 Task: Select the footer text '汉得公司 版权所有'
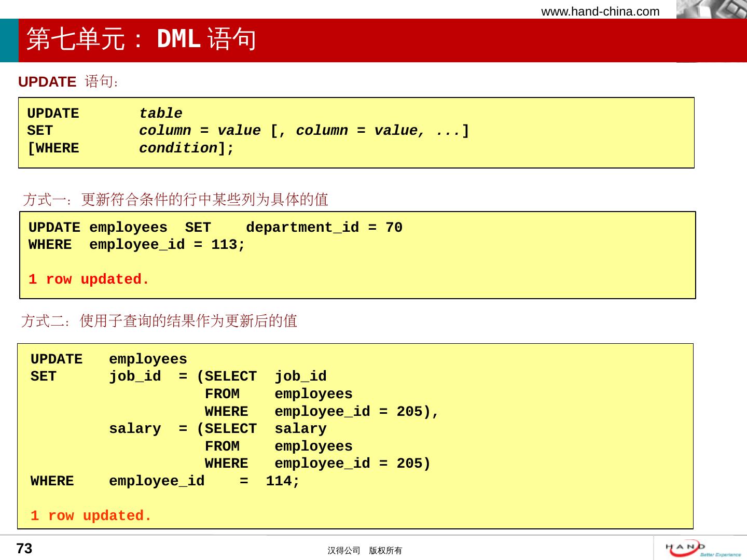pyautogui.click(x=365, y=551)
